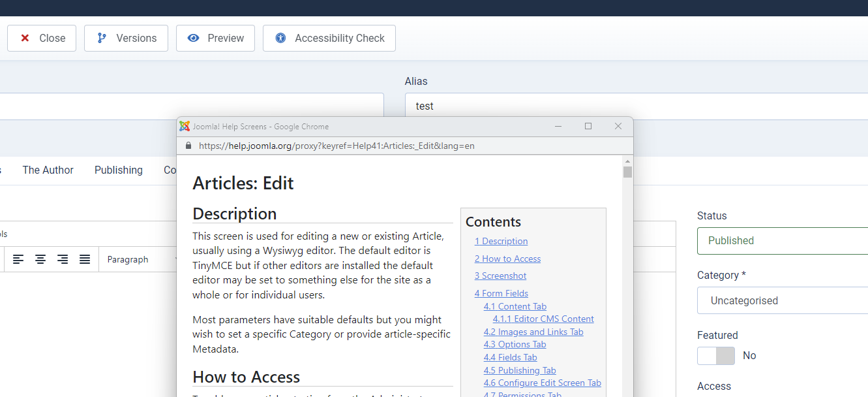Screen dimensions: 868x397
Task: Click the help window address bar URL
Action: coord(337,146)
